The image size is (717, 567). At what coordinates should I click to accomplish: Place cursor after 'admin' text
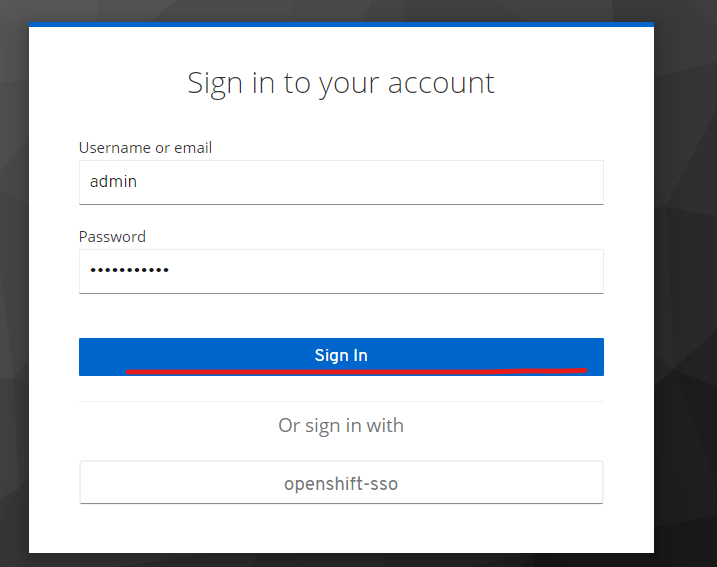click(x=138, y=182)
